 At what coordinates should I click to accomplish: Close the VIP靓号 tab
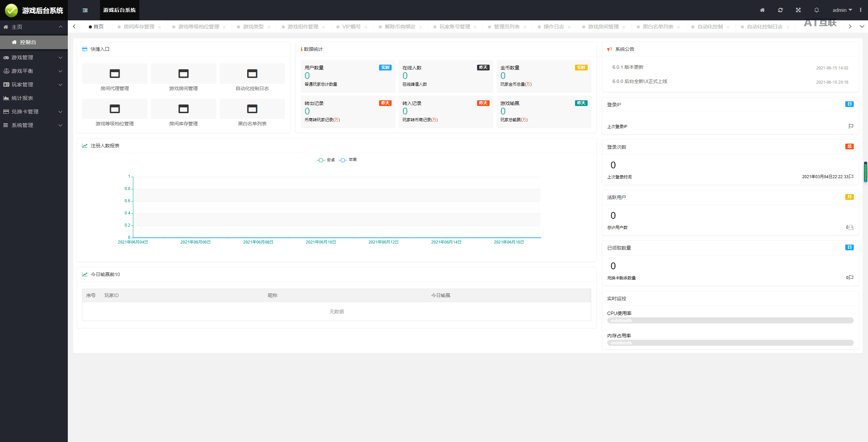[366, 27]
